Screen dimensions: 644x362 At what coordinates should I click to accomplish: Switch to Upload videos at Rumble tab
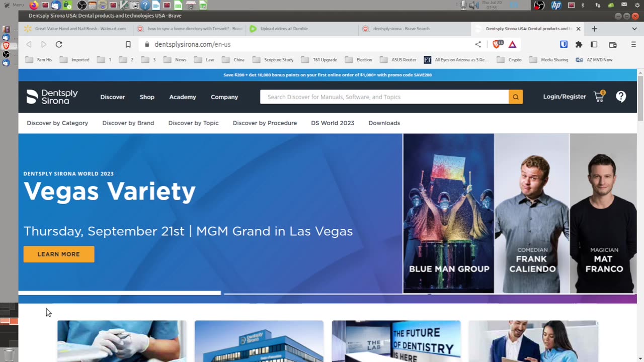302,29
